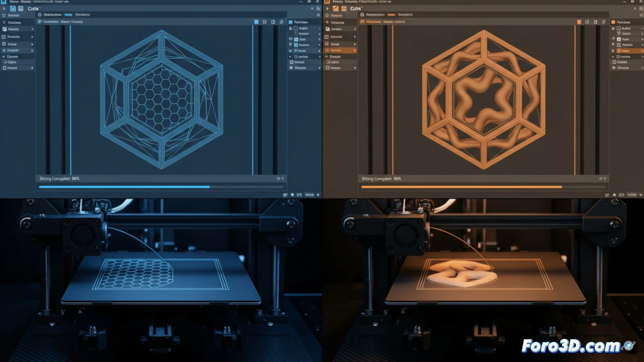Open the solid view icon in the orange toolbar row
Image resolution: width=644 pixels, height=362 pixels.
579,22
